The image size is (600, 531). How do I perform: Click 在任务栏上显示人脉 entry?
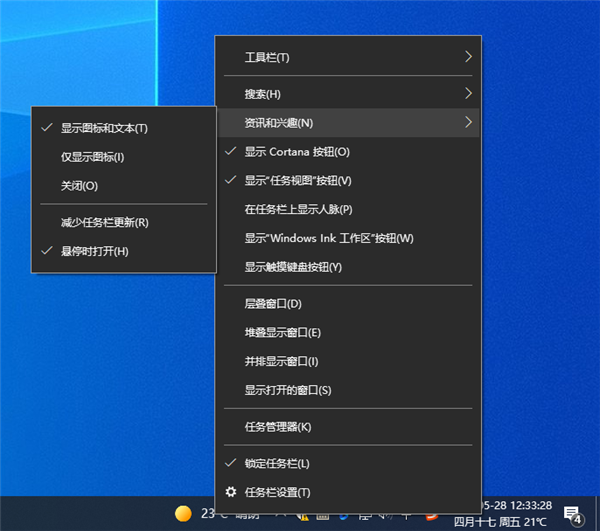coord(299,210)
